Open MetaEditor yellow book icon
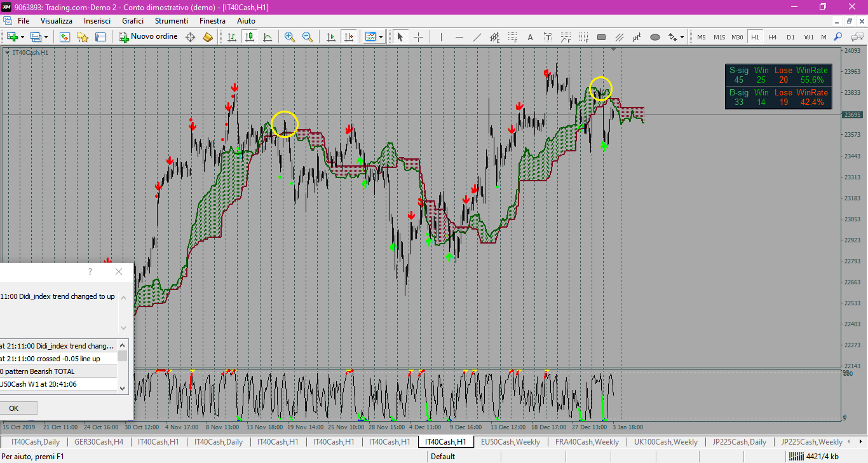 [208, 37]
